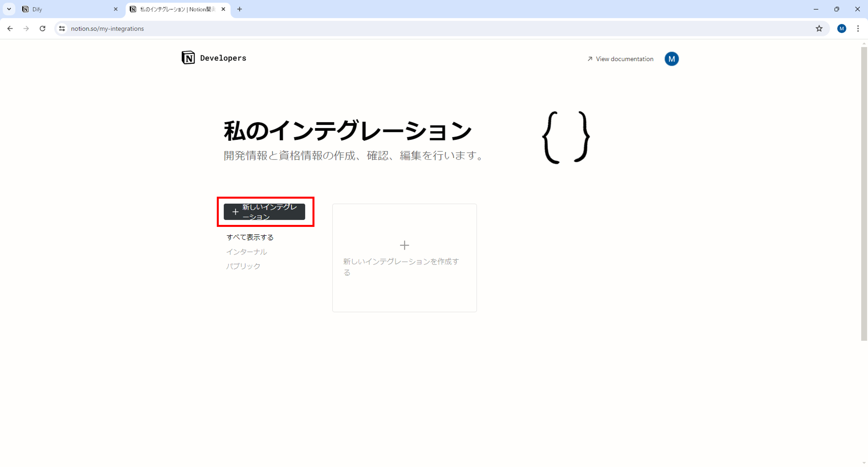Open Chrome three-dot menu

[858, 29]
